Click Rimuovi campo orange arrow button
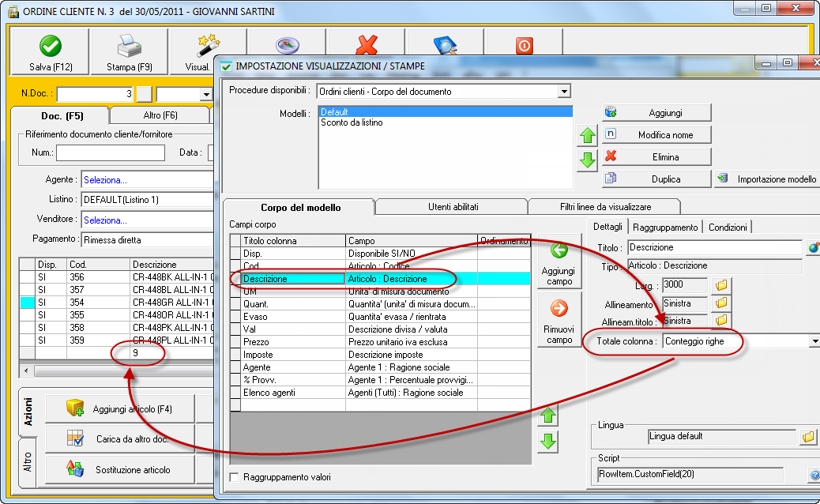Screen dimensions: 820x504 coord(559,319)
